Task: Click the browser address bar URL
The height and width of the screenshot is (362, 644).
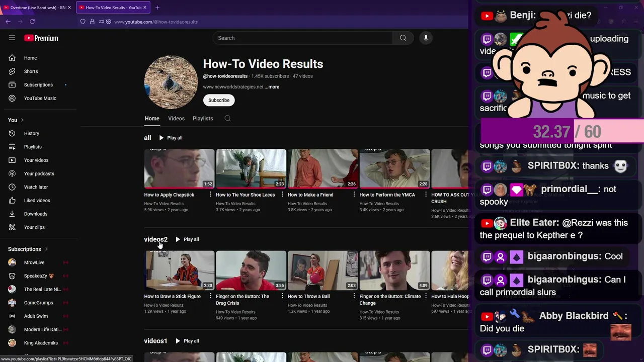Action: point(156,22)
